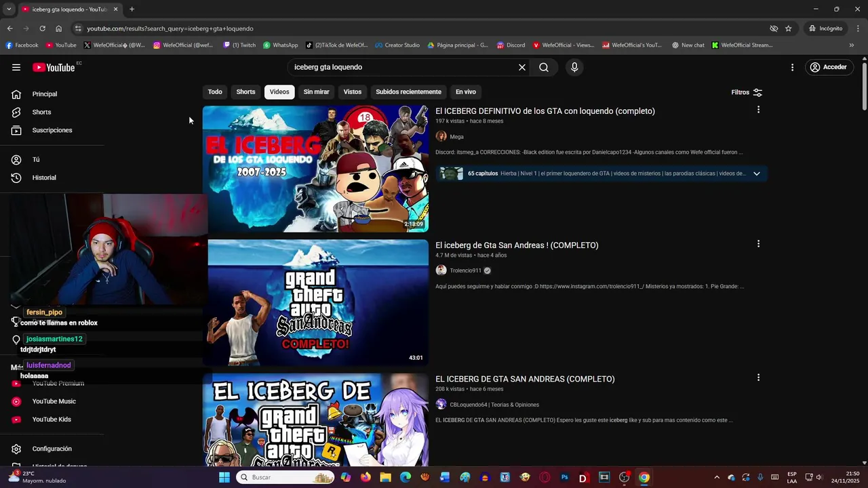Open the YouTube hamburger guide menu
This screenshot has width=868, height=488.
point(16,67)
